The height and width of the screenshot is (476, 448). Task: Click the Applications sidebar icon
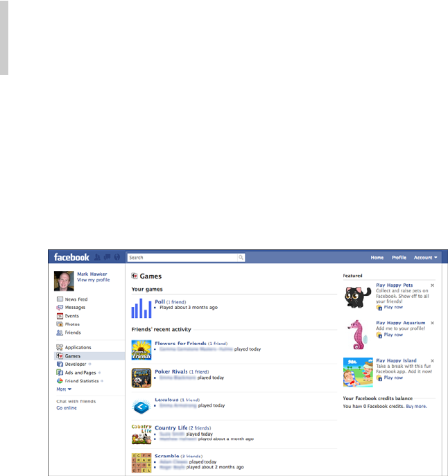(60, 347)
